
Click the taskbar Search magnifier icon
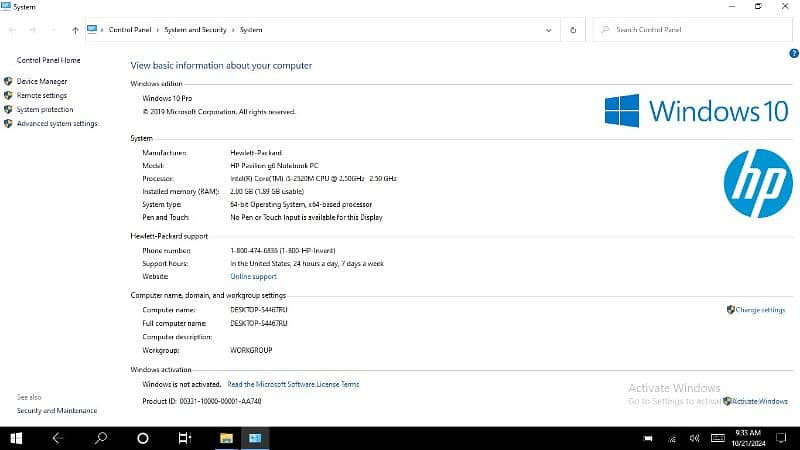tap(100, 438)
